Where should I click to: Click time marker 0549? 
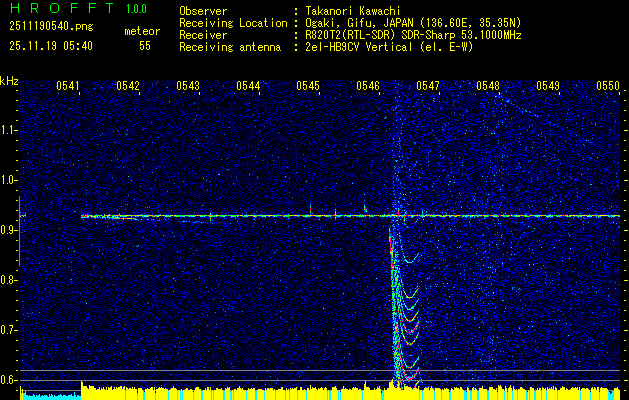click(x=548, y=85)
